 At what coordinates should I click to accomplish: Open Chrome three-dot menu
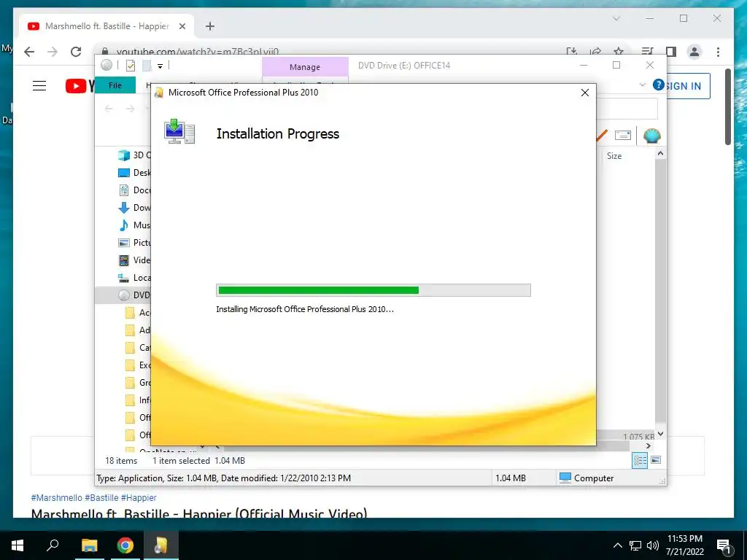click(718, 52)
